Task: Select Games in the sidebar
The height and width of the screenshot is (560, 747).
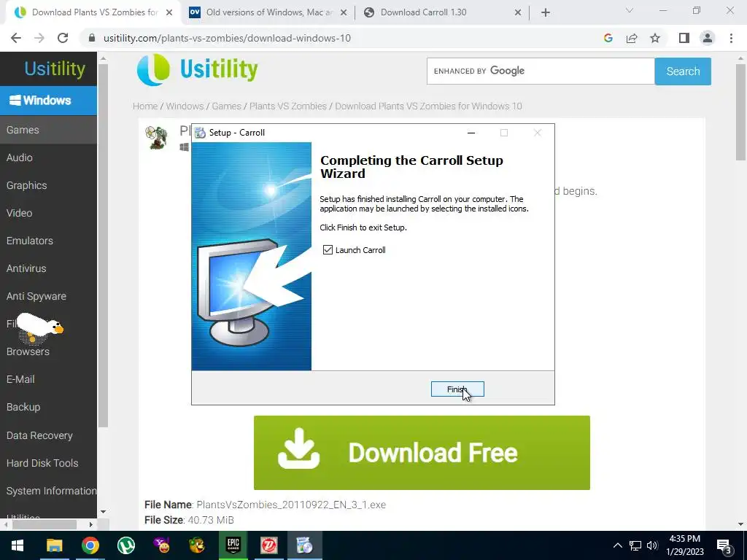Action: [48, 130]
